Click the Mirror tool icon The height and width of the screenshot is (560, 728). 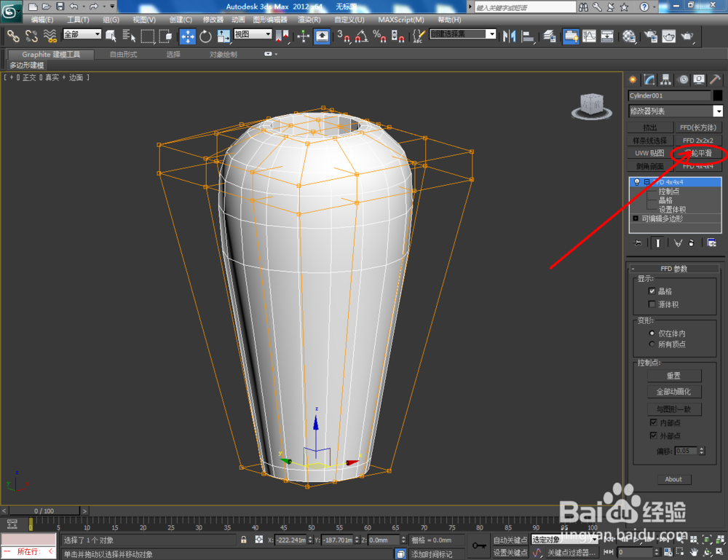pos(509,36)
